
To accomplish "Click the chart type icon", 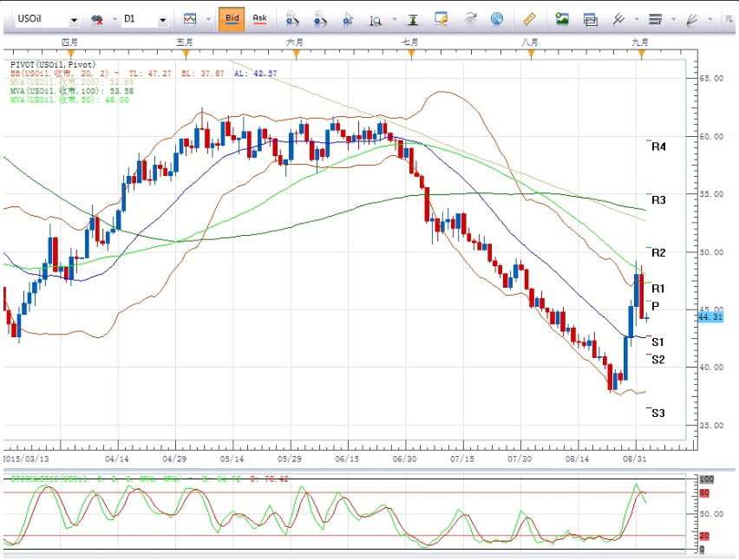I will click(x=189, y=19).
